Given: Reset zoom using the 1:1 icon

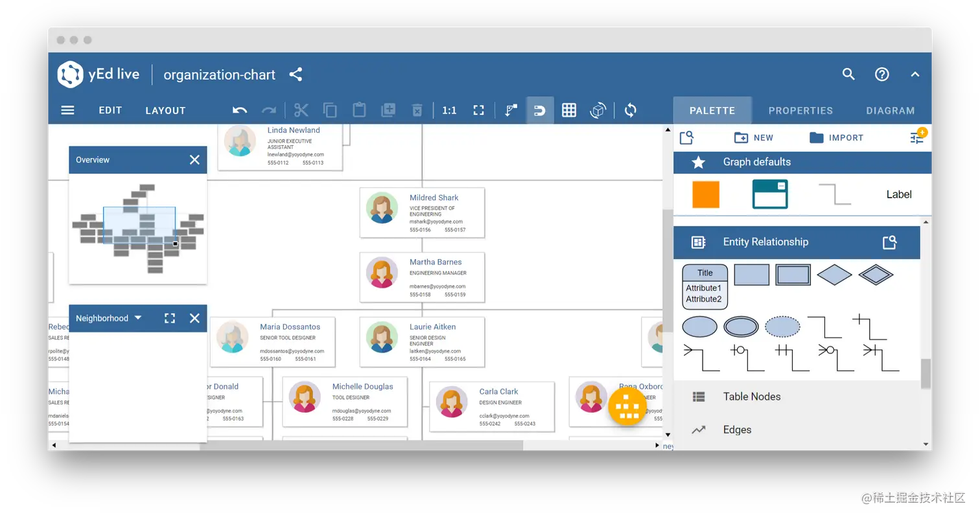Looking at the screenshot, I should 449,110.
